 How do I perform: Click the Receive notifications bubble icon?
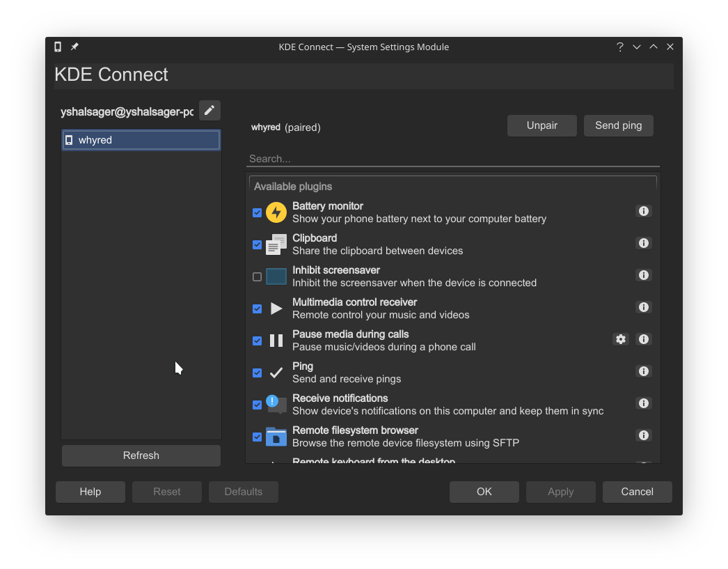(276, 405)
